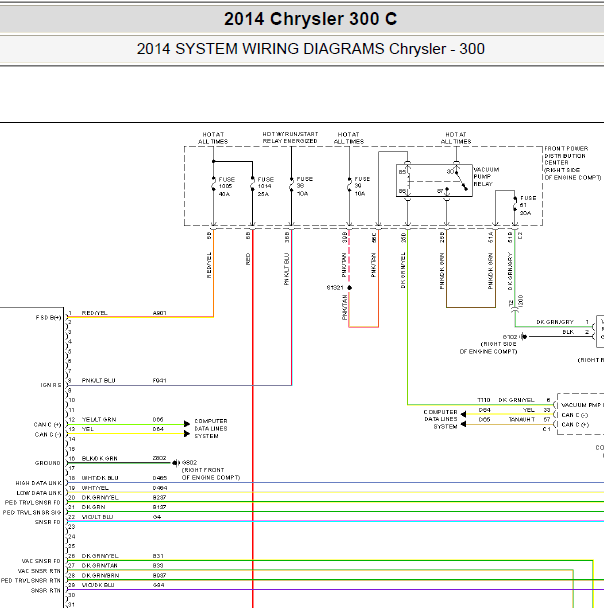604x608 pixels.
Task: Click the '2014 Chrysler 300 C' title
Action: (311, 19)
